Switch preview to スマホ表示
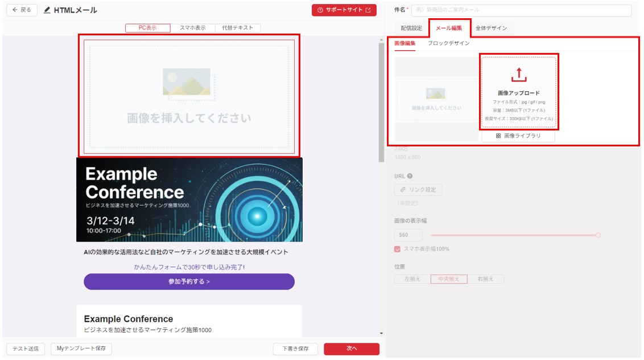The height and width of the screenshot is (360, 644). 193,28
